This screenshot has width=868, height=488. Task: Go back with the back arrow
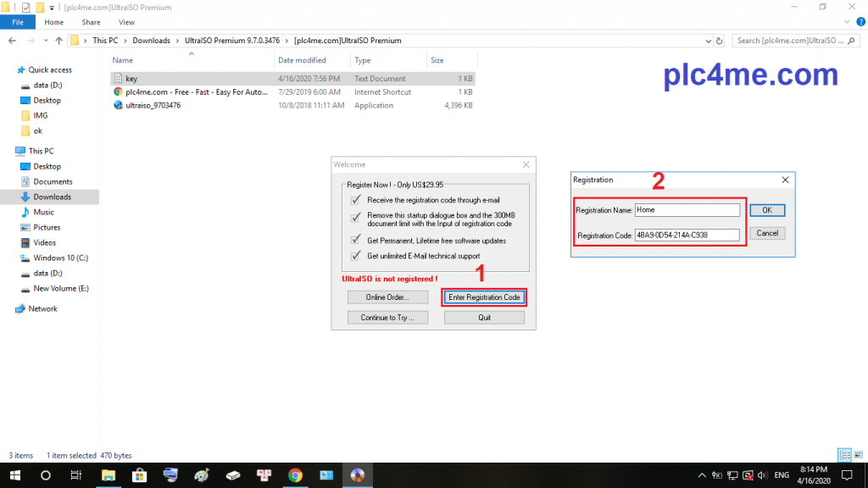12,41
